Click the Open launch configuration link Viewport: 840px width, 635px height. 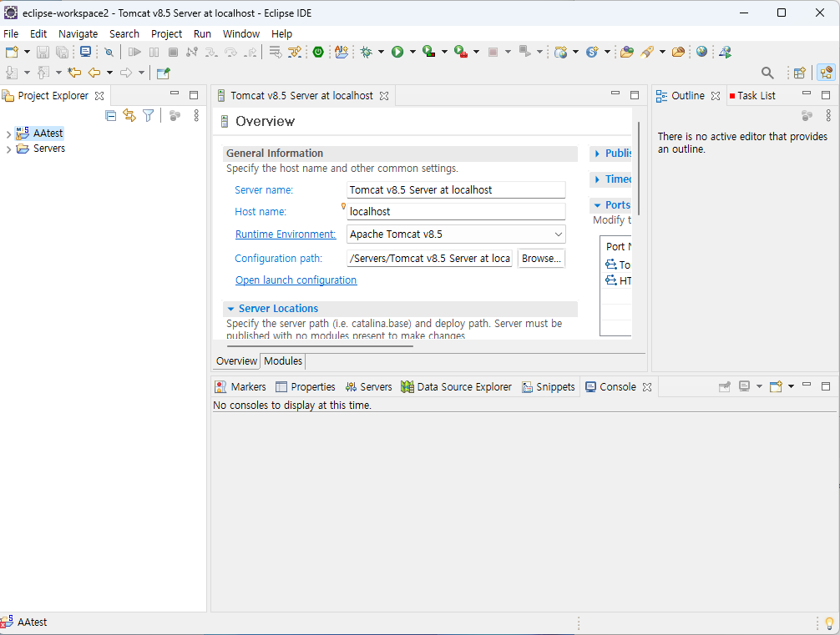(296, 280)
